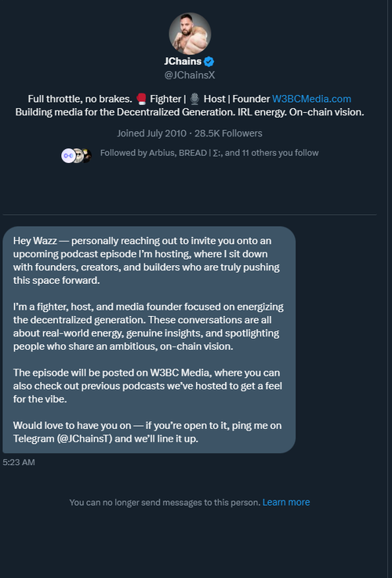Click the blue verified badge next to JChains
This screenshot has width=392, height=578.
point(209,61)
